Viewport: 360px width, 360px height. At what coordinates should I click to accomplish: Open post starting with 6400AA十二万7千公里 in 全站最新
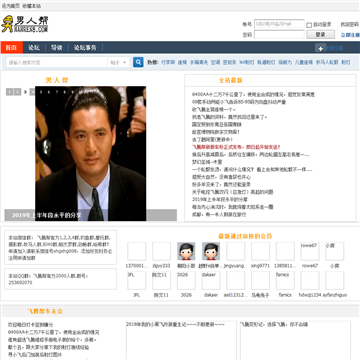coord(254,94)
